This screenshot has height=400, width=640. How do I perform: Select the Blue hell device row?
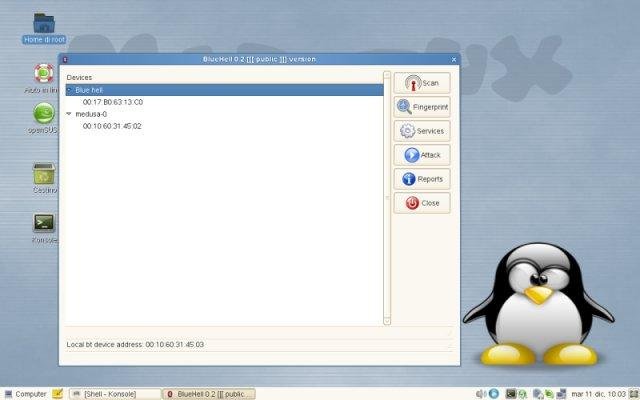pos(224,90)
